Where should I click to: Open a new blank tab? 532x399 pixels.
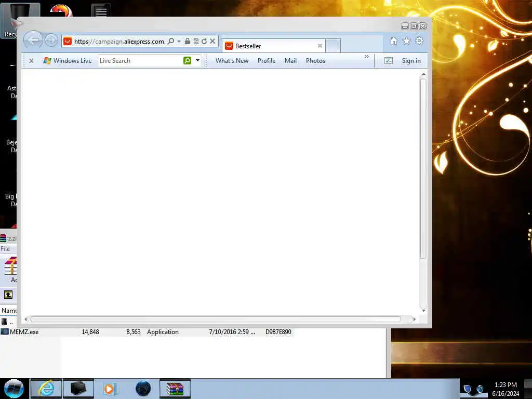coord(333,46)
